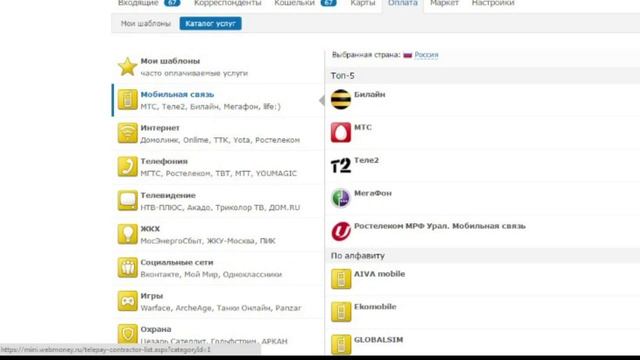
Task: Open the Интернет category title
Action: tap(160, 128)
